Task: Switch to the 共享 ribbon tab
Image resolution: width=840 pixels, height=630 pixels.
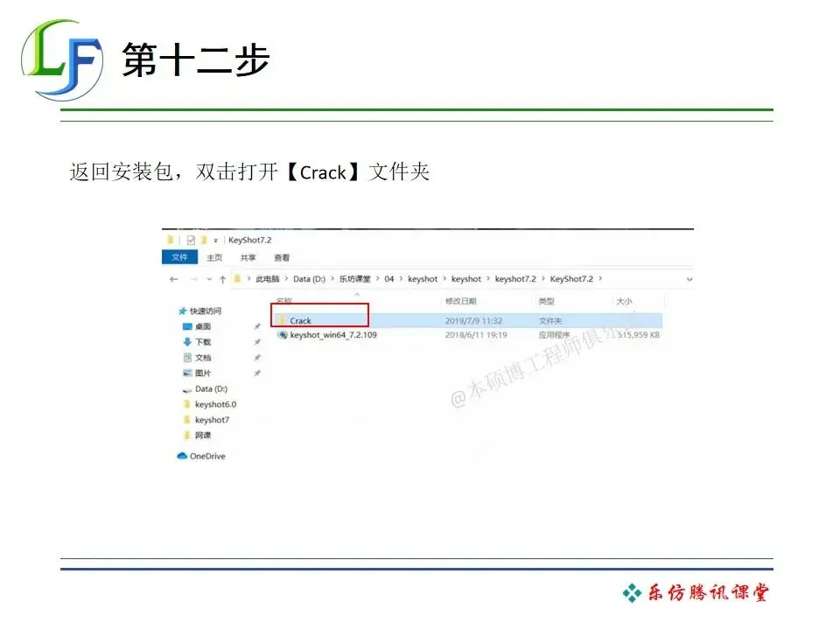Action: [x=248, y=257]
